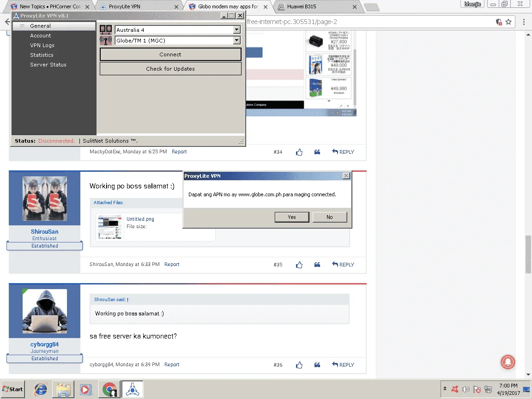Click the server list icon beside Australia 4
This screenshot has width=532, height=399.
[106, 30]
